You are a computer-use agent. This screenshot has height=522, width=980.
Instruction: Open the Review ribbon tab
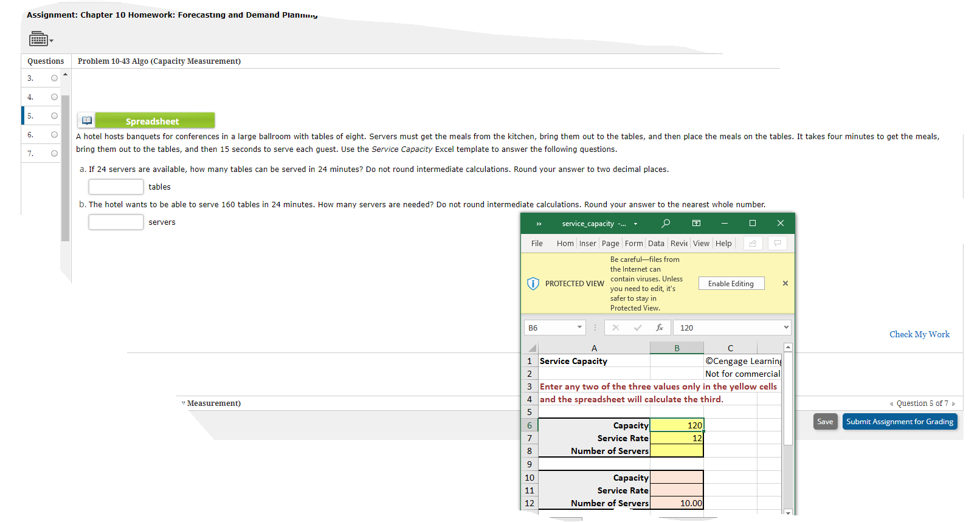pos(679,243)
